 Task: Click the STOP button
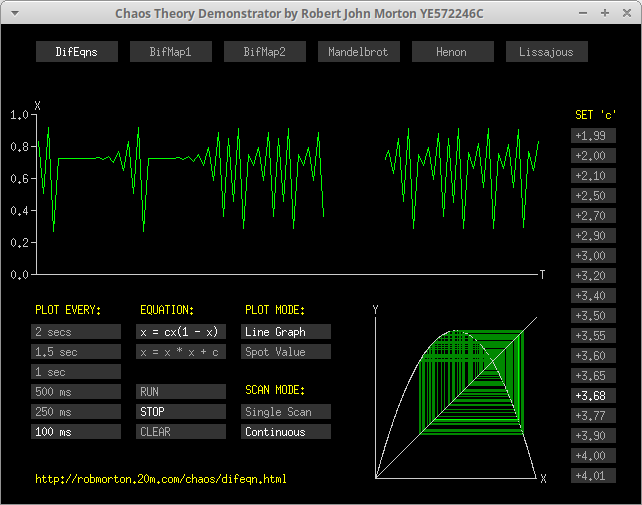click(181, 412)
